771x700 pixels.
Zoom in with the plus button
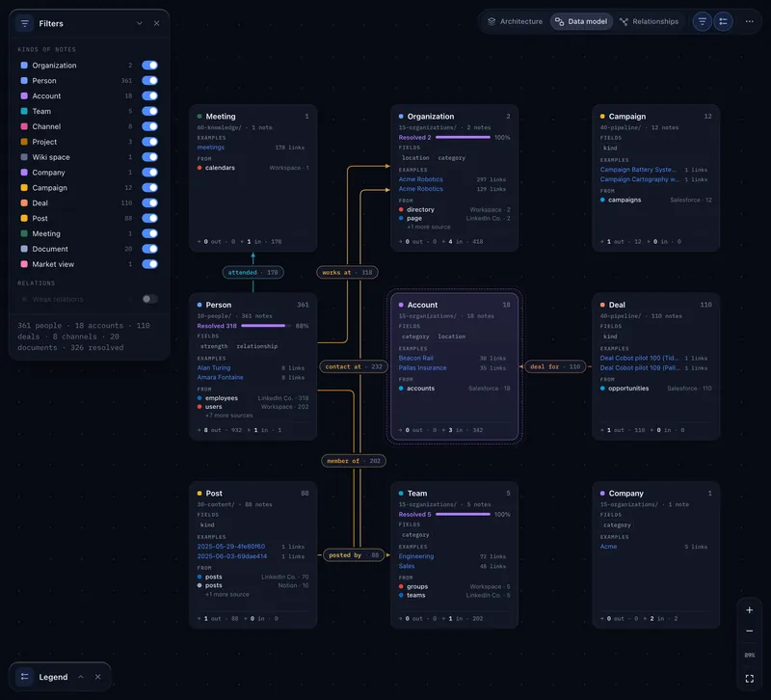click(750, 610)
